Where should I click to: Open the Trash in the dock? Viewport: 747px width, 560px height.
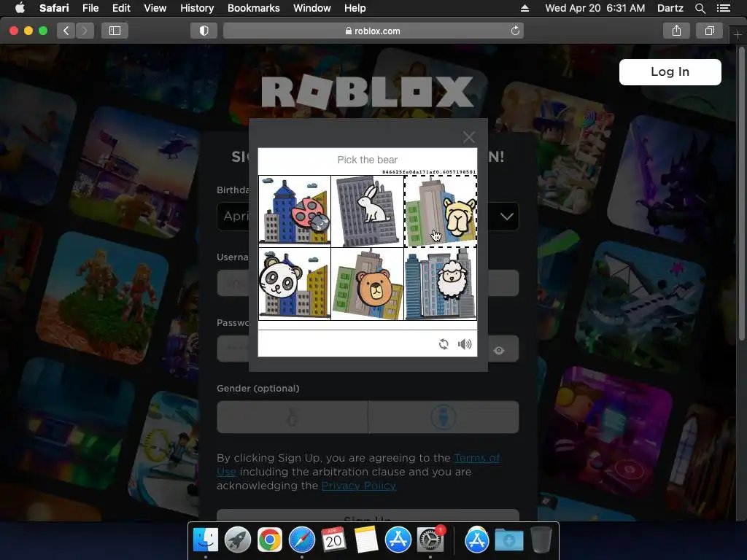pos(541,540)
